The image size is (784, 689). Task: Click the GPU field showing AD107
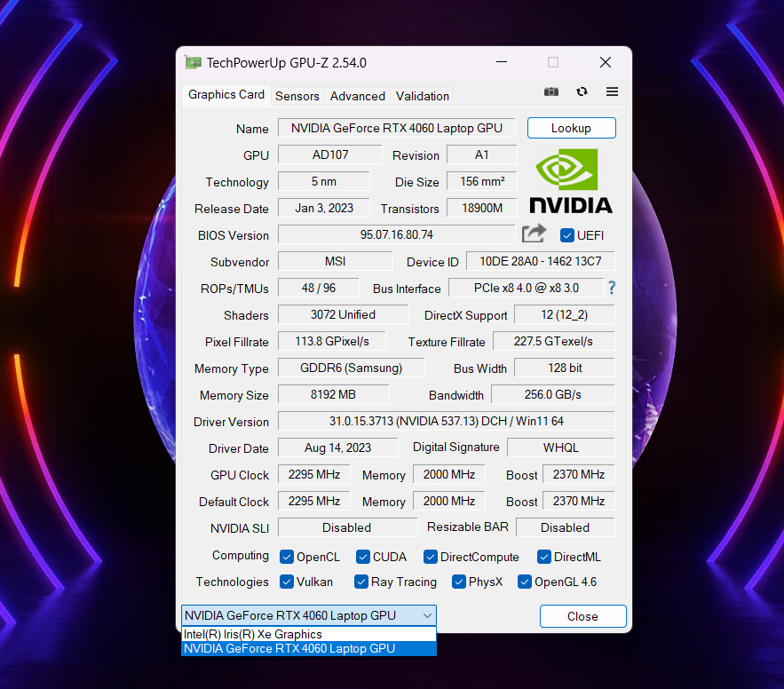pyautogui.click(x=330, y=154)
